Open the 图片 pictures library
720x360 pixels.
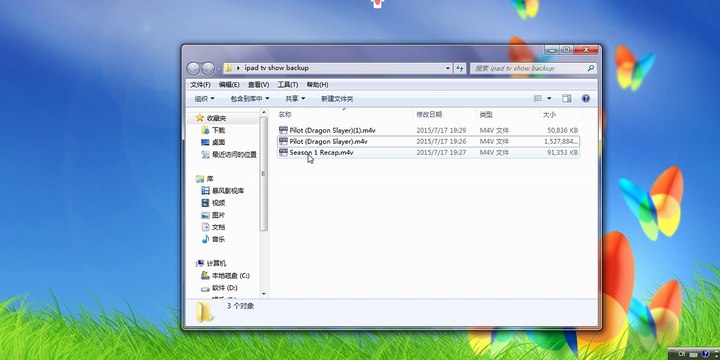coord(213,215)
